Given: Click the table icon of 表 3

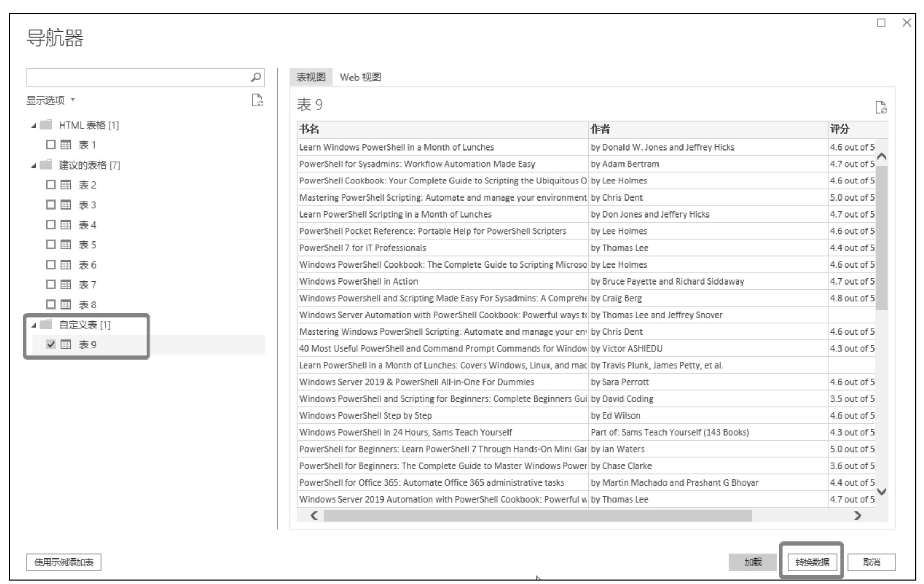Looking at the screenshot, I should tap(65, 205).
